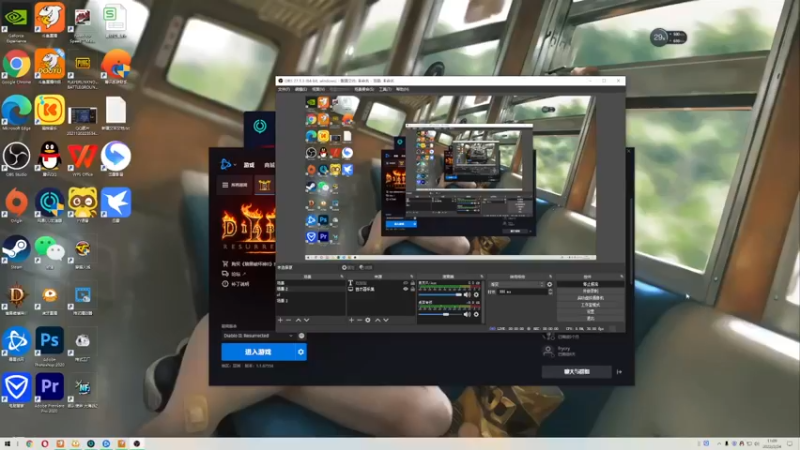The height and width of the screenshot is (450, 800).
Task: Pop out the OBS Audio Mixer dock
Action: [482, 277]
